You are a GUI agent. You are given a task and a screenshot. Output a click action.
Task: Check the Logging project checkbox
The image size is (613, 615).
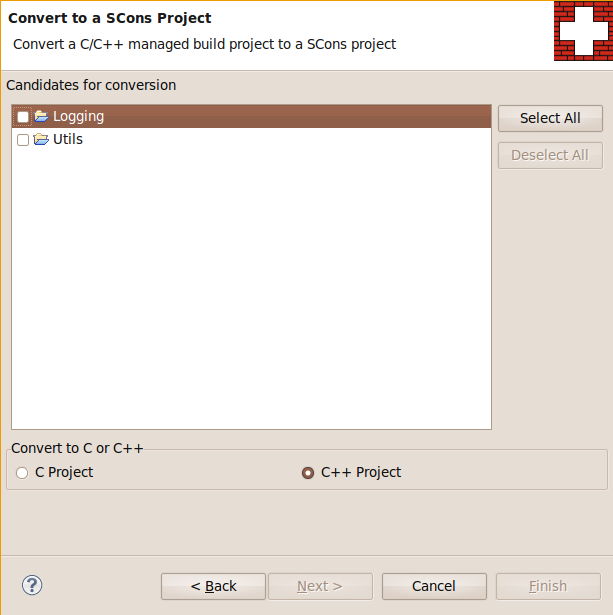click(x=23, y=117)
